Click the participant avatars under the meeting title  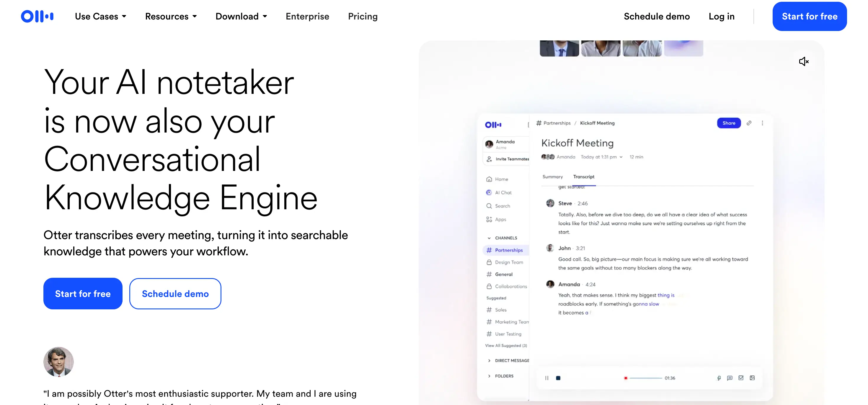tap(548, 157)
